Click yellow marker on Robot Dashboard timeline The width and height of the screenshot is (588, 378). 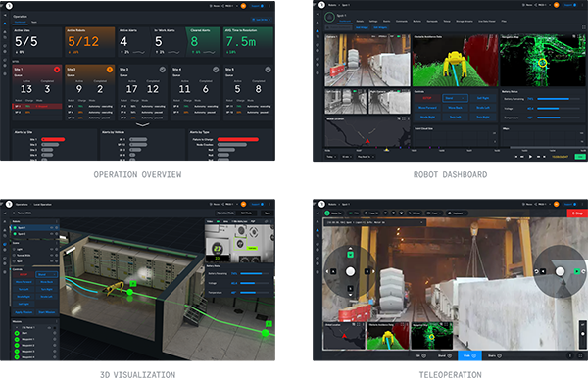click(387, 150)
